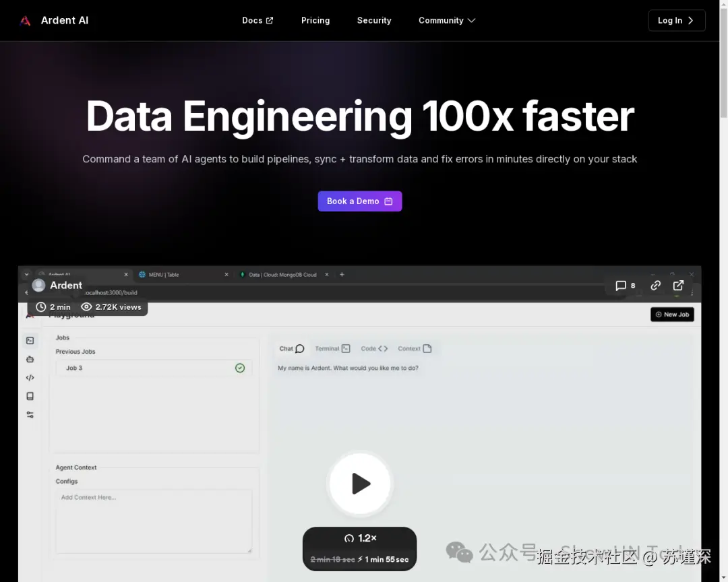Expand the Community dropdown menu
The width and height of the screenshot is (728, 582).
pyautogui.click(x=447, y=20)
